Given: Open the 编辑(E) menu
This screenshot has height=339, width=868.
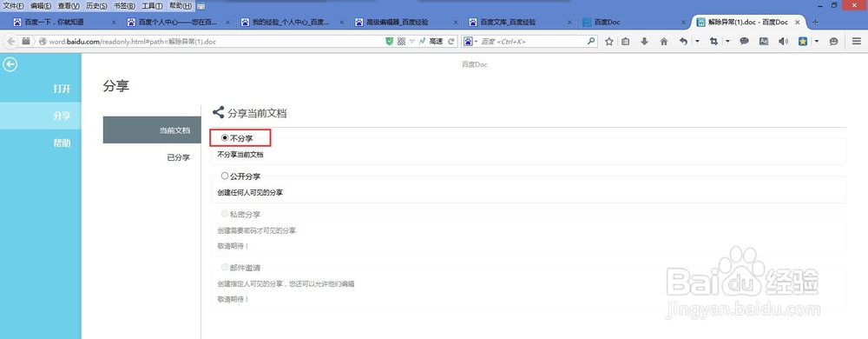Looking at the screenshot, I should [41, 6].
